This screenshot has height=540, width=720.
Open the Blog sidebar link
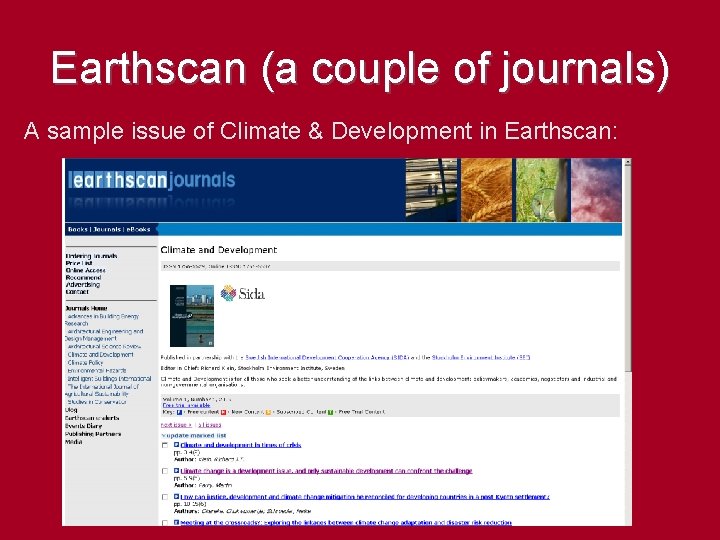tap(71, 410)
